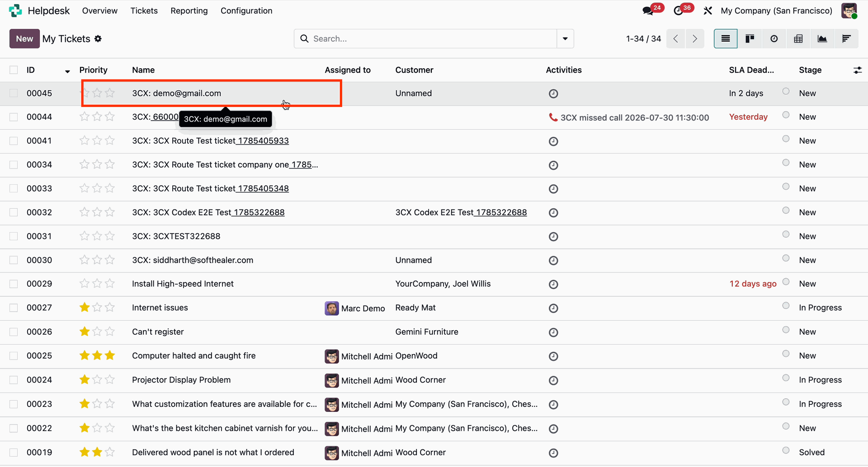Open the Graph view
Image resolution: width=868 pixels, height=467 pixels.
822,39
